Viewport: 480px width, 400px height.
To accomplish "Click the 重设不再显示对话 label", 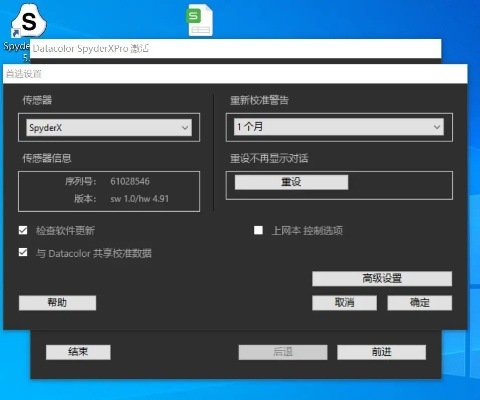I will [x=269, y=158].
